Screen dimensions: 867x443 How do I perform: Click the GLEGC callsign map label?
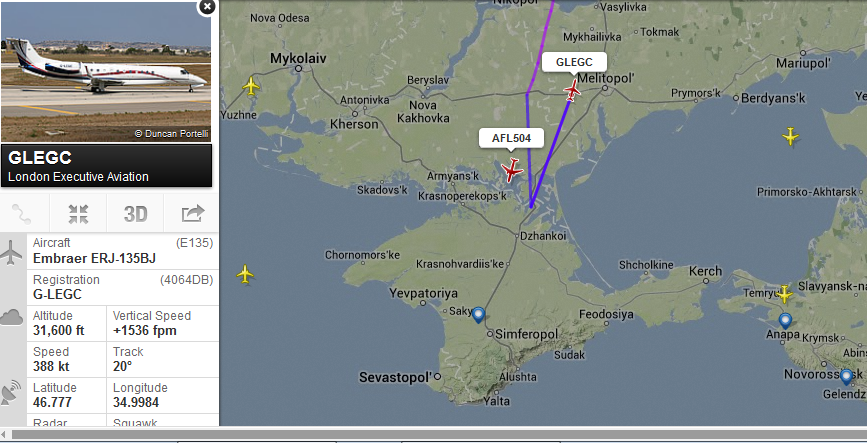[574, 62]
